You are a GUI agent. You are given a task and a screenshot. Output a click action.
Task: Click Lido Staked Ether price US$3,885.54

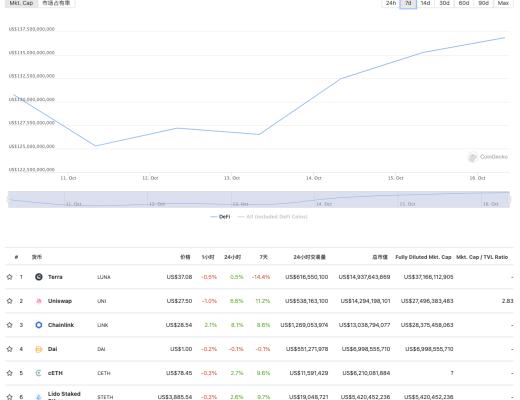tap(175, 397)
